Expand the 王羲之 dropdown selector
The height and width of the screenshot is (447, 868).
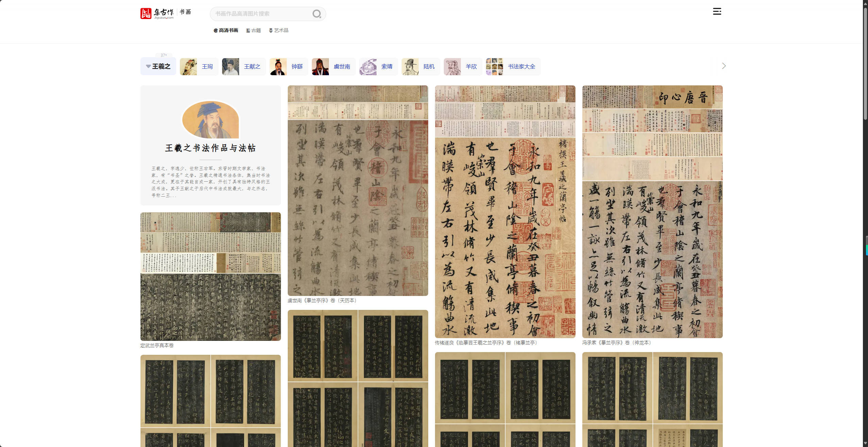click(158, 66)
